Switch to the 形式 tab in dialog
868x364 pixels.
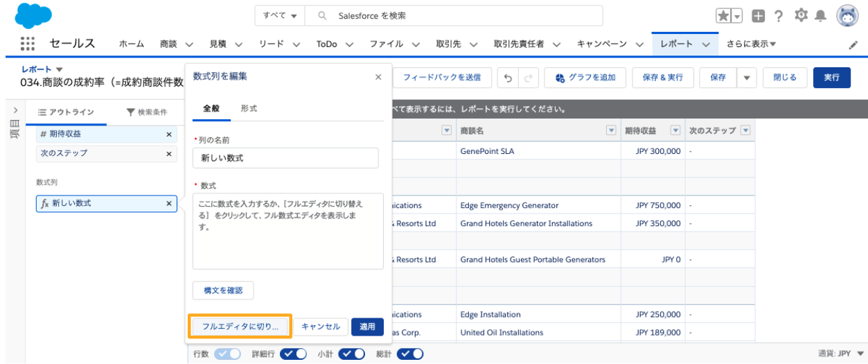click(x=249, y=109)
